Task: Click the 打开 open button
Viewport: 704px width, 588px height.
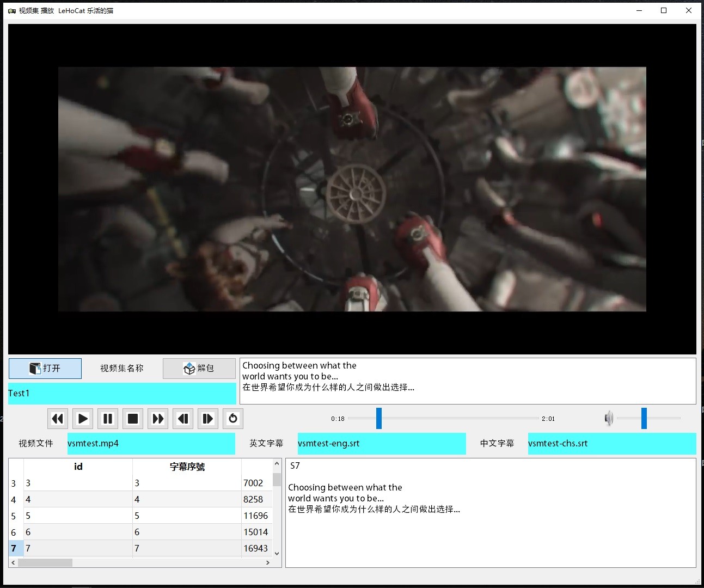Action: [45, 369]
